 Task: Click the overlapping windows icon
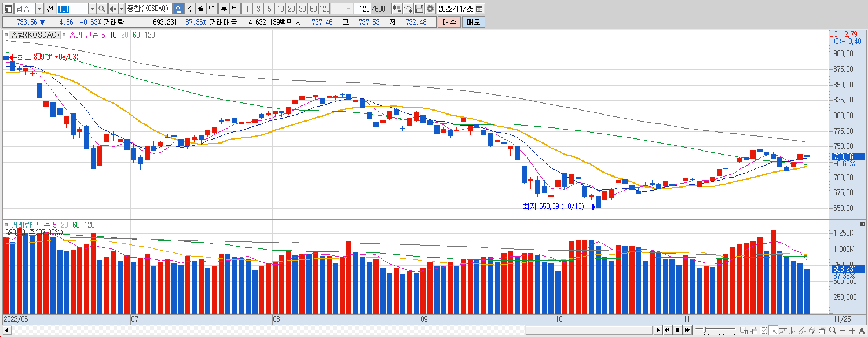pyautogui.click(x=753, y=330)
